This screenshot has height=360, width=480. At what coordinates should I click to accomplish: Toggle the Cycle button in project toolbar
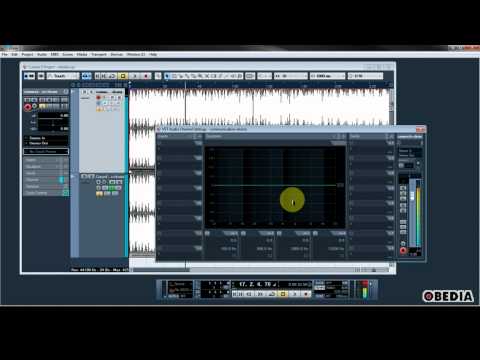[112, 76]
